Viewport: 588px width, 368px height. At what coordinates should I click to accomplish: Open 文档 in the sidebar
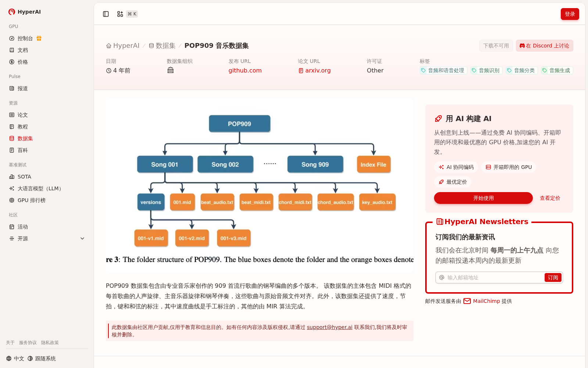click(47, 50)
